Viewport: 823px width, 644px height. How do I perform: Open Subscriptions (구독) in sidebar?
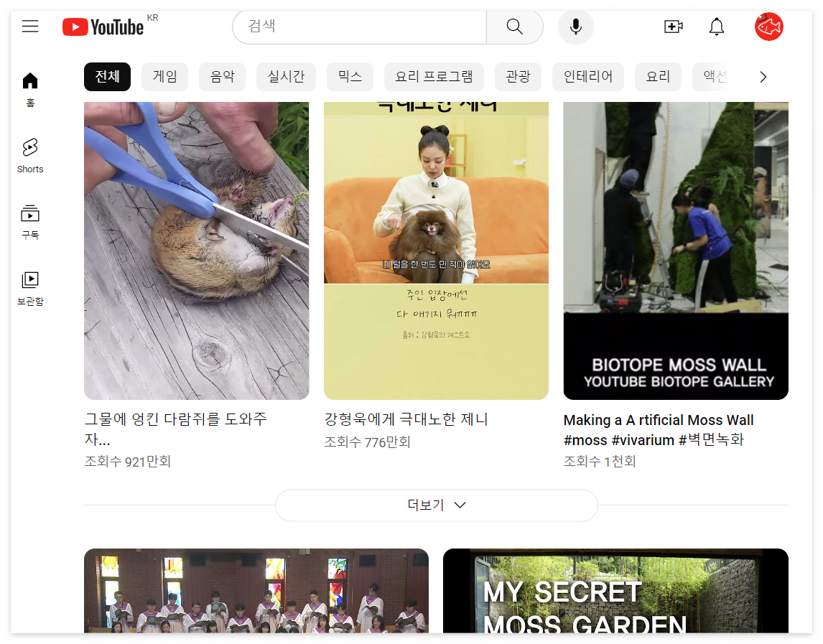[x=30, y=222]
